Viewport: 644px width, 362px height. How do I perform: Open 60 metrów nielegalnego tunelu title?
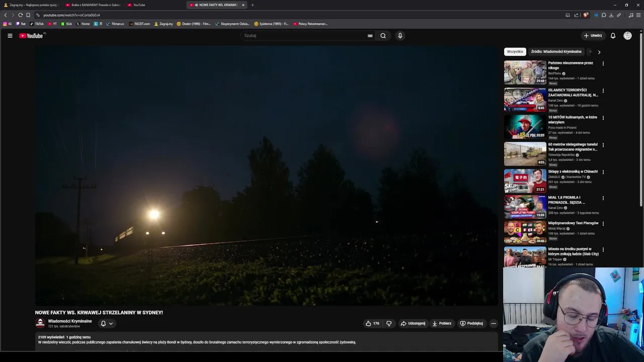(x=573, y=147)
